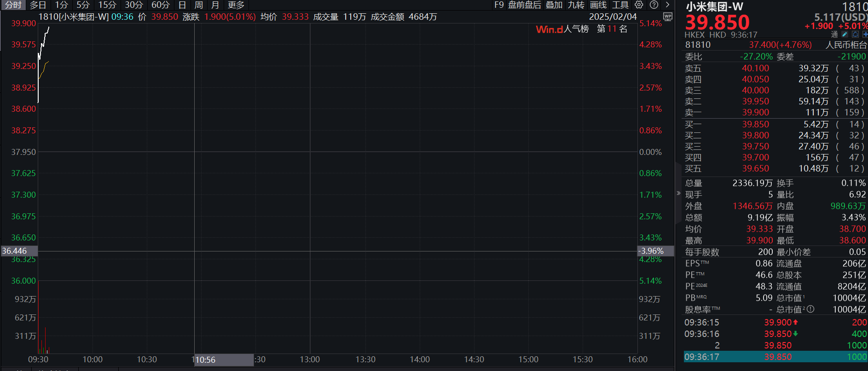868x371 pixels.
Task: Click the 外盘 value 1346.56万
Action: coord(752,206)
